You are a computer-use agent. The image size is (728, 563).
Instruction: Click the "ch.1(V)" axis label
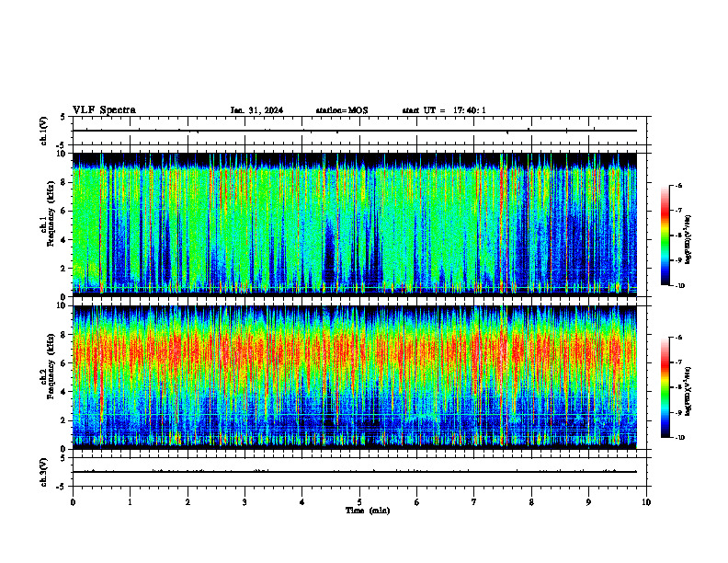click(x=43, y=131)
